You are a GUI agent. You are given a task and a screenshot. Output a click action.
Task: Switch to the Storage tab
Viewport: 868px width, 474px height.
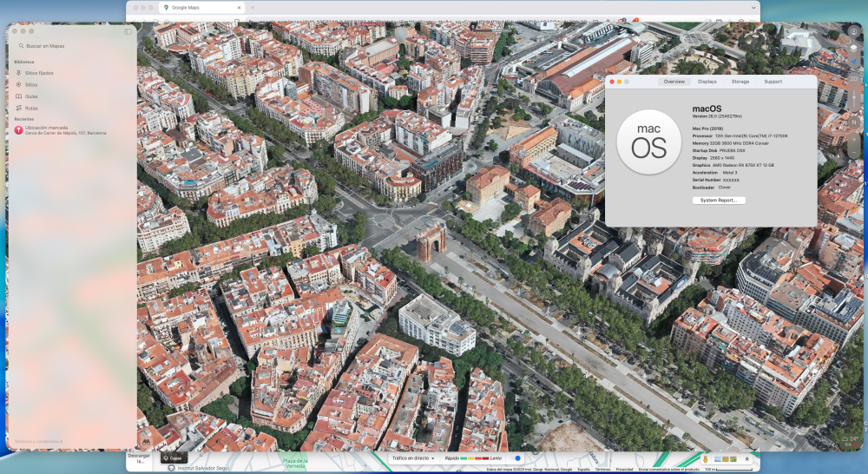click(x=740, y=82)
